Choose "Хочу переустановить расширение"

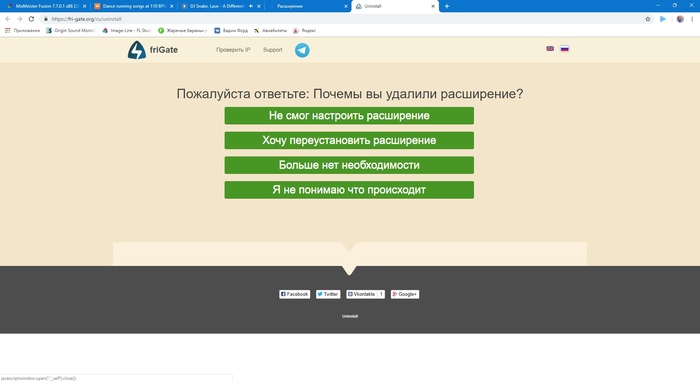click(349, 140)
